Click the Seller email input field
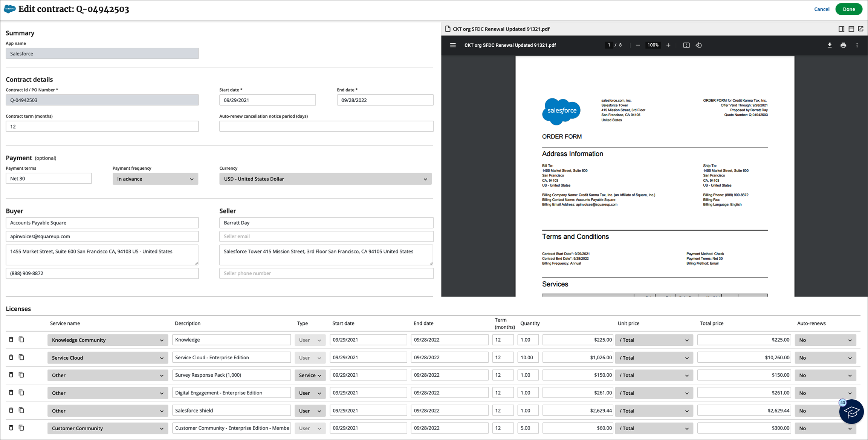868x440 pixels. tap(326, 236)
